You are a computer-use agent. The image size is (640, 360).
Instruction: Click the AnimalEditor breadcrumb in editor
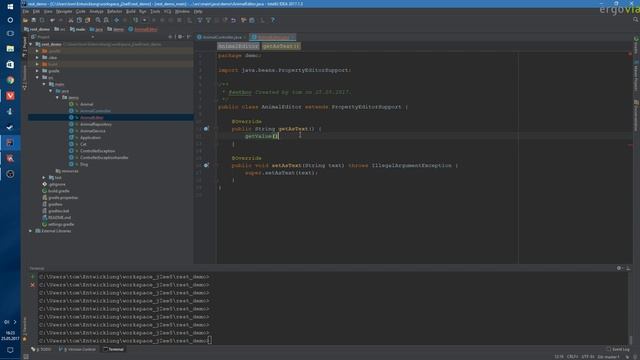[x=238, y=46]
